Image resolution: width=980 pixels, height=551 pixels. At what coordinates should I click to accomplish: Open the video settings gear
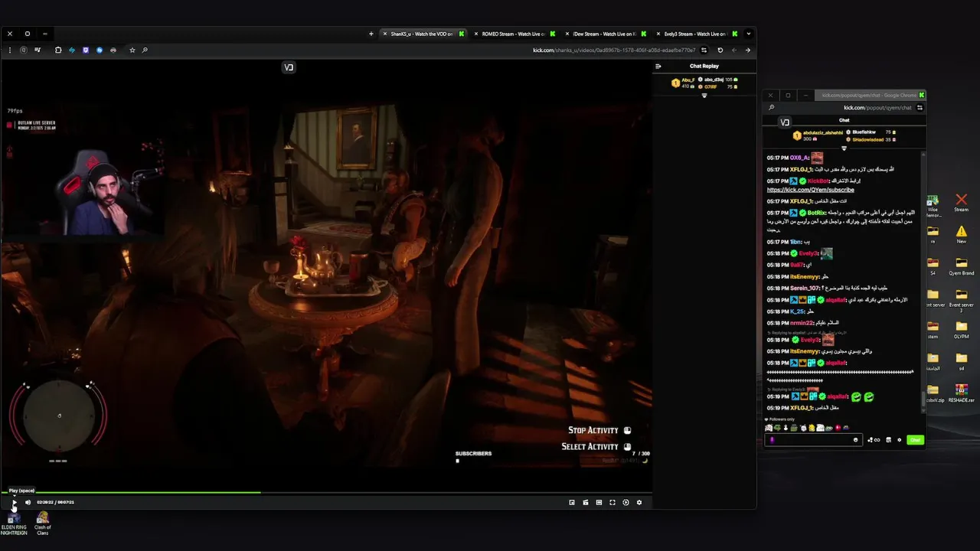pos(639,503)
